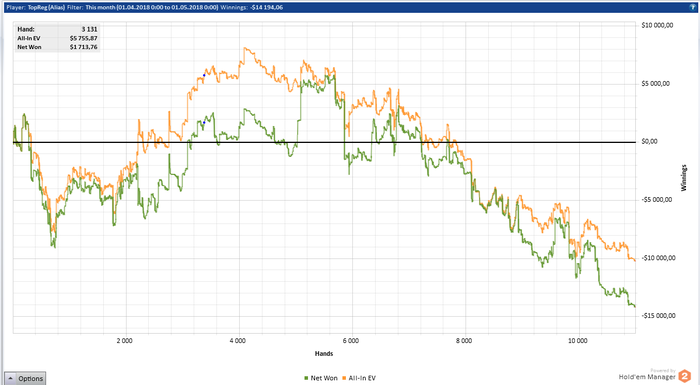Click the Winnings vertical axis title
700x385 pixels.
click(x=683, y=178)
